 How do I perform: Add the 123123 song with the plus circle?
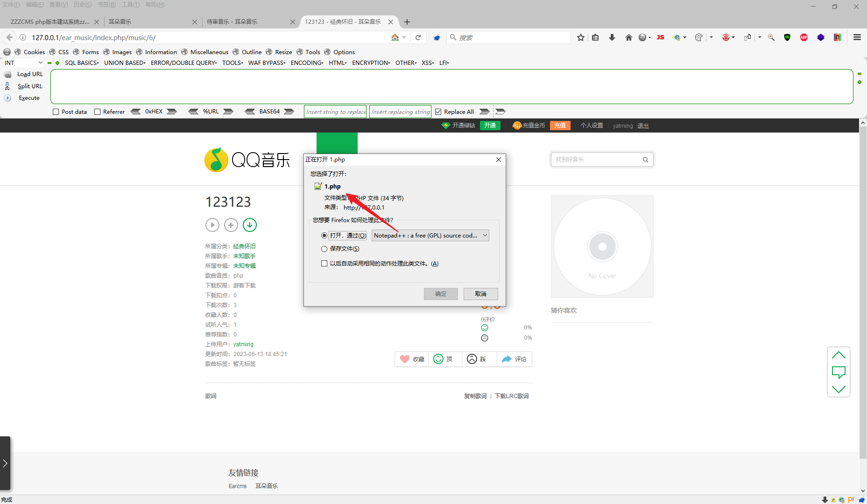(231, 225)
